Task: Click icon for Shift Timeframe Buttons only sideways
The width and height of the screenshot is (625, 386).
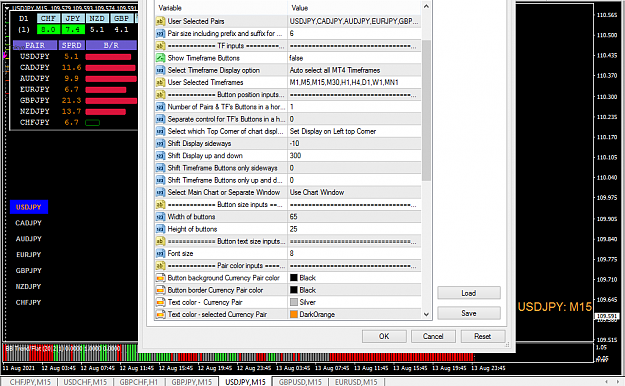Action: pos(160,168)
